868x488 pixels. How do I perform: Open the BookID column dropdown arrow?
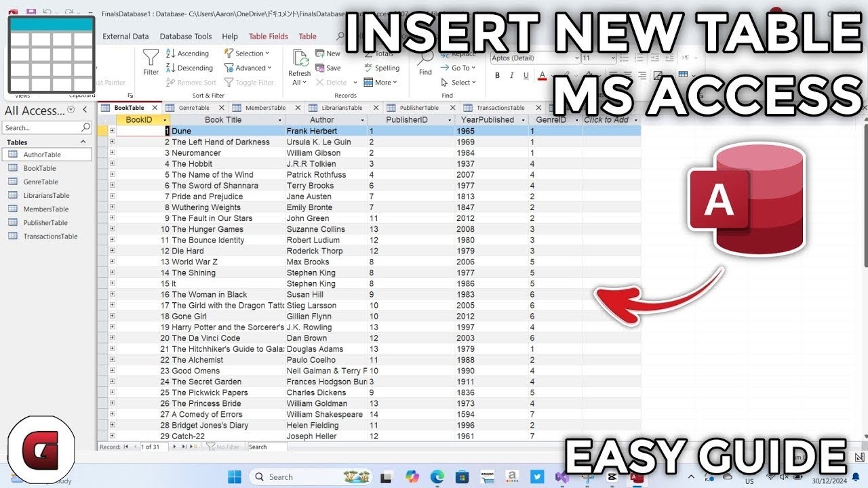click(165, 120)
